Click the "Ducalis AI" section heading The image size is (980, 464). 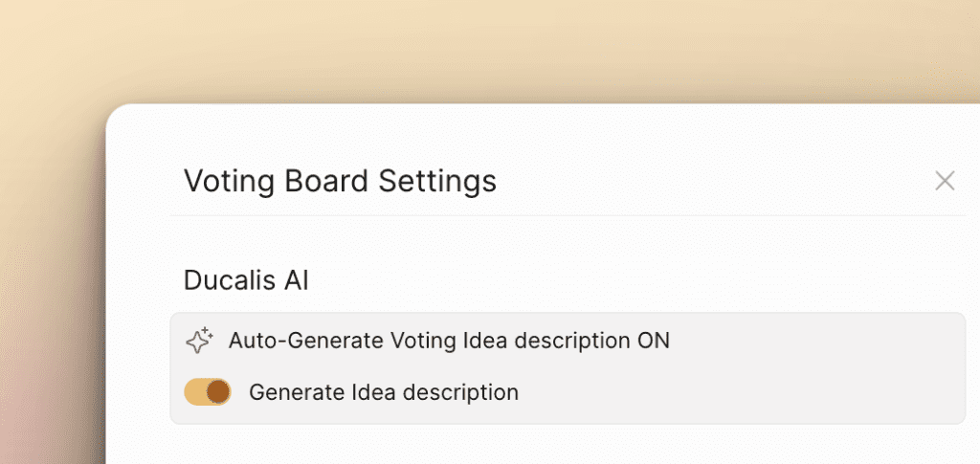246,280
